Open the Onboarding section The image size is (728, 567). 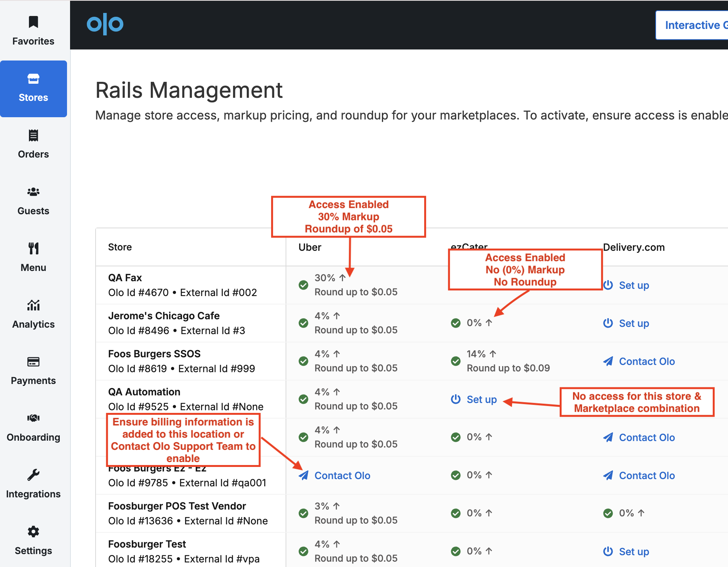[34, 428]
